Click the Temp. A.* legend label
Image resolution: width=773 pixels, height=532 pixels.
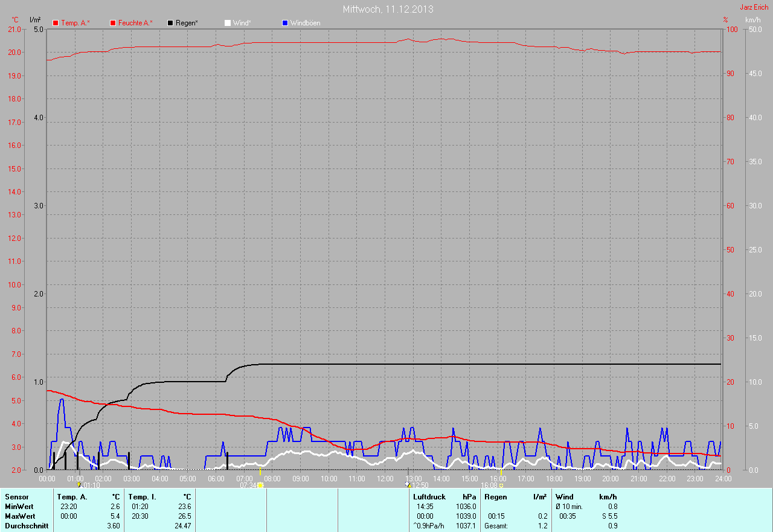[75, 23]
